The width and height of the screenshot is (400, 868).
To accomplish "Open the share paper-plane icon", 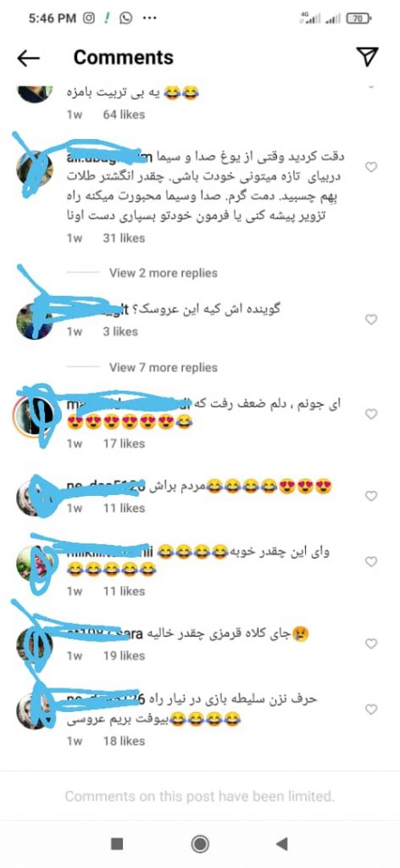I will [367, 57].
